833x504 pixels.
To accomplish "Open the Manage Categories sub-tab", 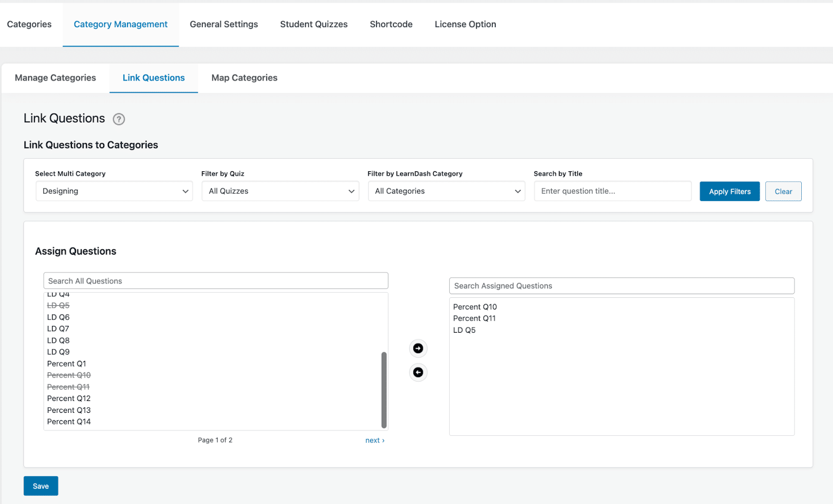I will pos(55,78).
